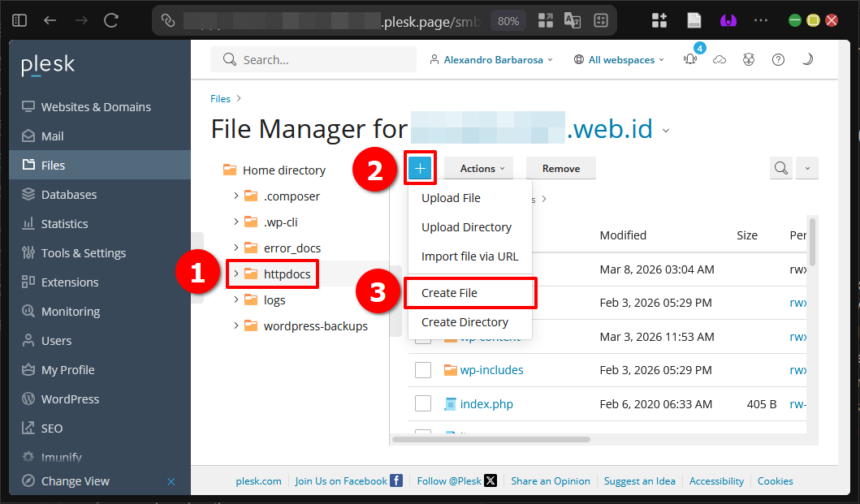This screenshot has height=504, width=860.
Task: Expand the .composer folder in the tree
Action: click(236, 196)
